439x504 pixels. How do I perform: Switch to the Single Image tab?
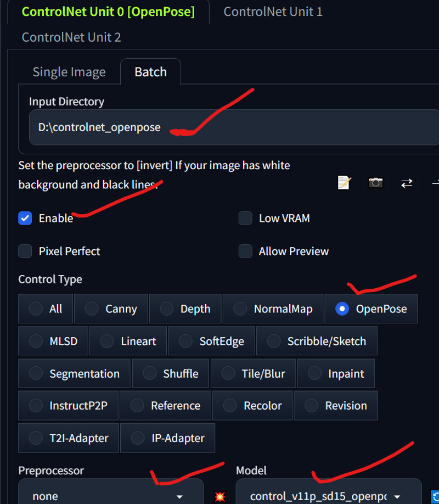[69, 72]
